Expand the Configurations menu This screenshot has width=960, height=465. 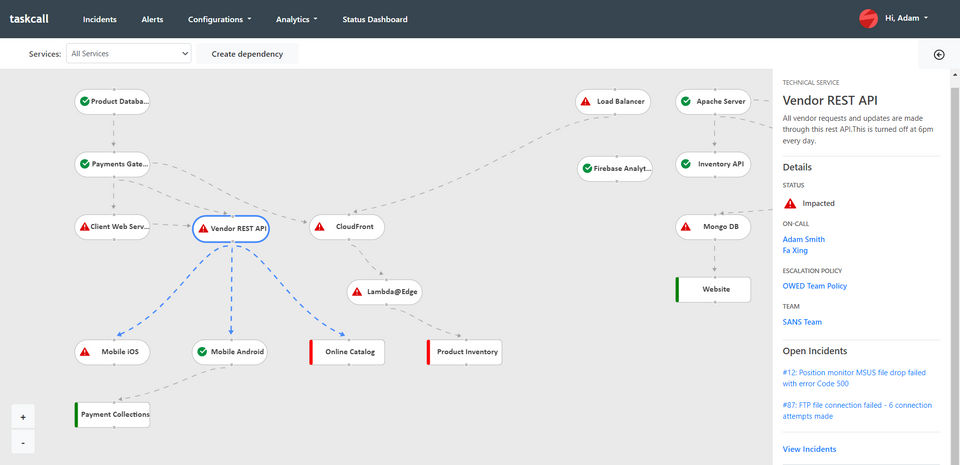219,19
